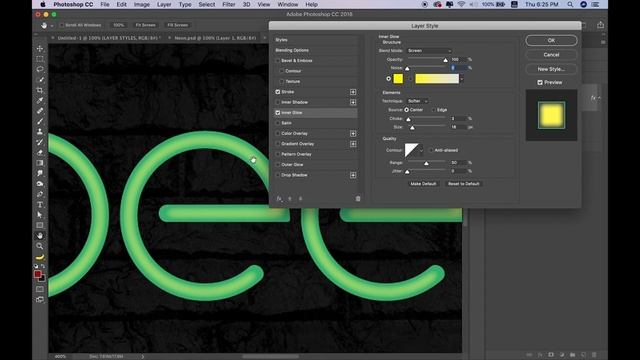Open the Window menu
Screen dimensions: 640x360
(288, 4)
